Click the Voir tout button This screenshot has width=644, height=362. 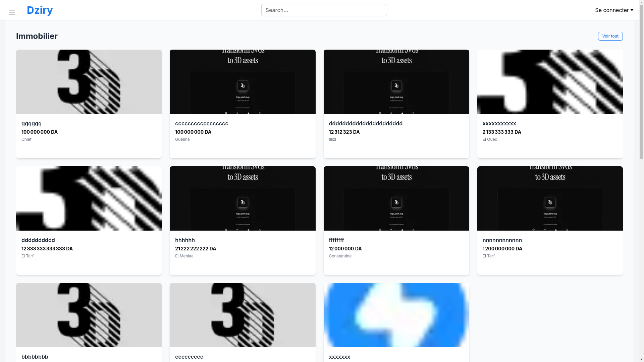click(x=610, y=36)
